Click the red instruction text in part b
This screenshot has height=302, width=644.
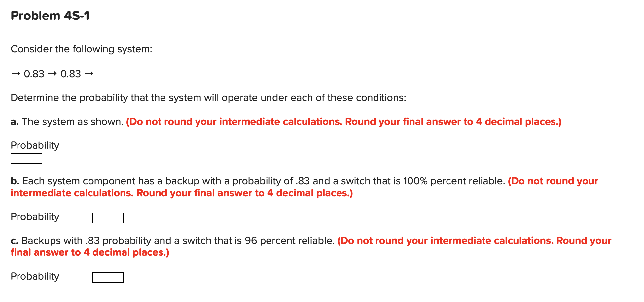click(x=182, y=193)
